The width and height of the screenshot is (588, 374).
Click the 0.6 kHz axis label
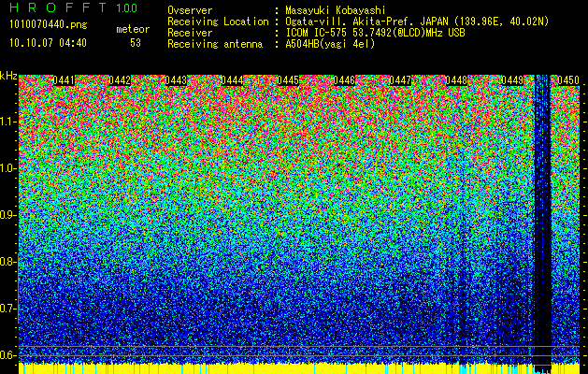point(8,355)
